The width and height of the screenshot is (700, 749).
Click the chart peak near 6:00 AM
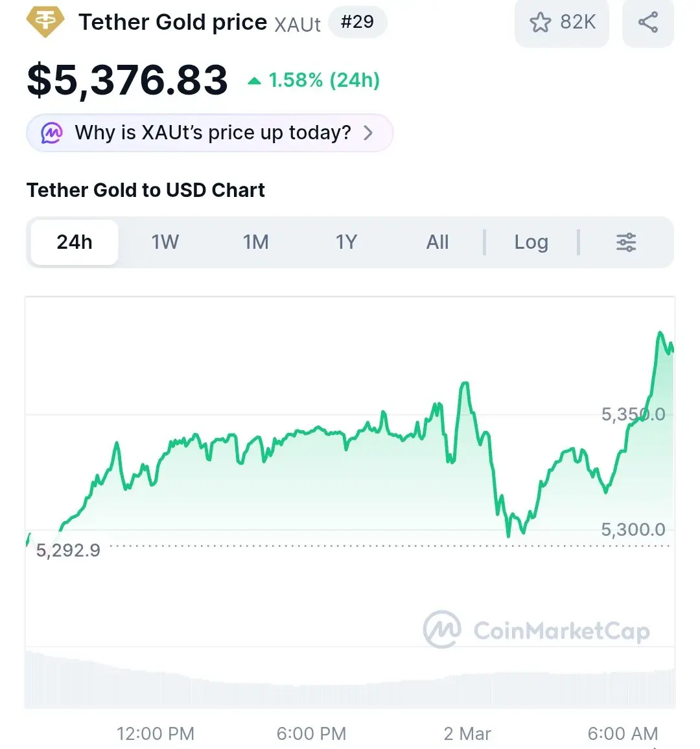(660, 333)
